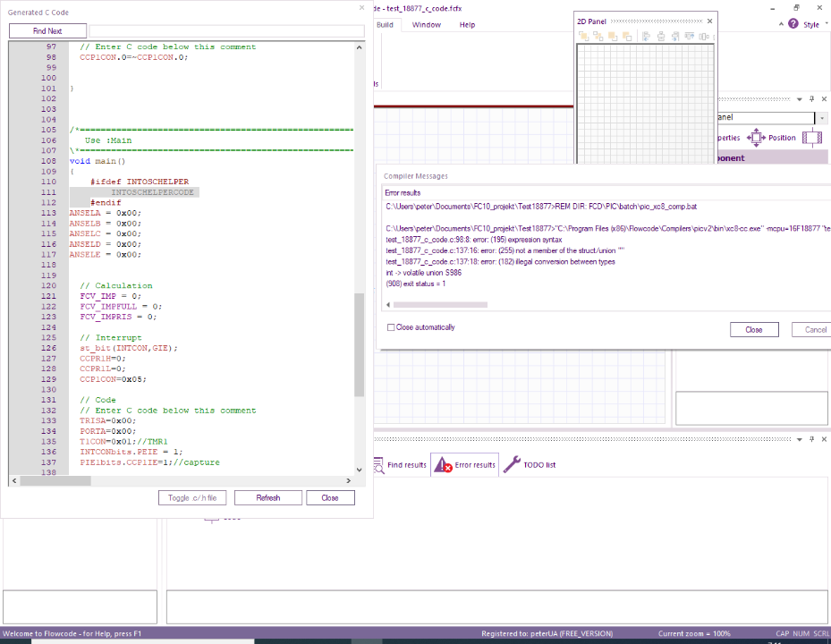Click the align right icon in 2D Panel
This screenshot has height=644, width=831.
[x=675, y=36]
